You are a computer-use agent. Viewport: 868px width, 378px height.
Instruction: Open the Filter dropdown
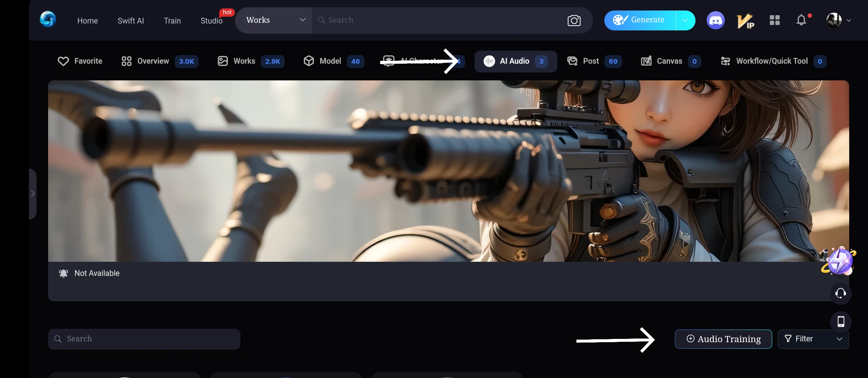click(813, 339)
